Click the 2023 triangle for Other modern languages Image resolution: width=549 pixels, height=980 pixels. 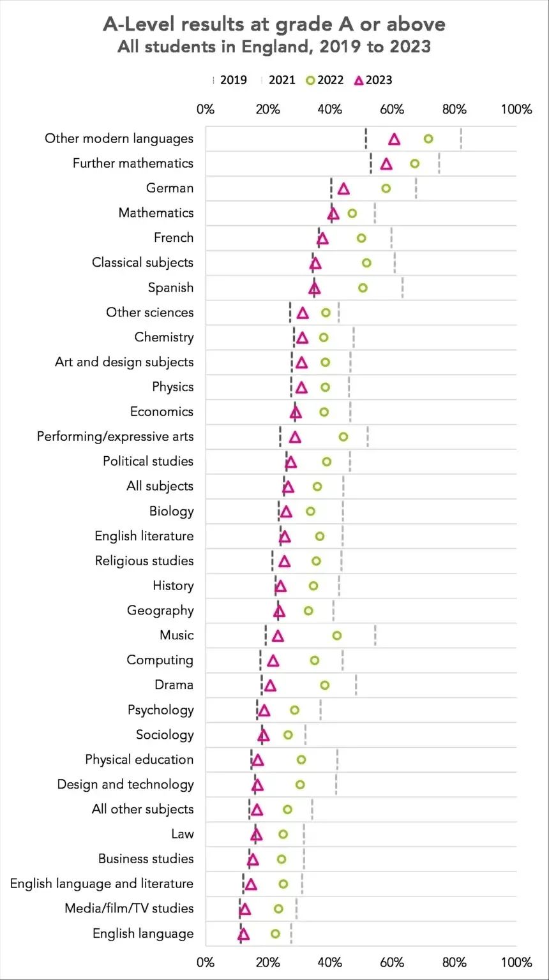pyautogui.click(x=395, y=139)
